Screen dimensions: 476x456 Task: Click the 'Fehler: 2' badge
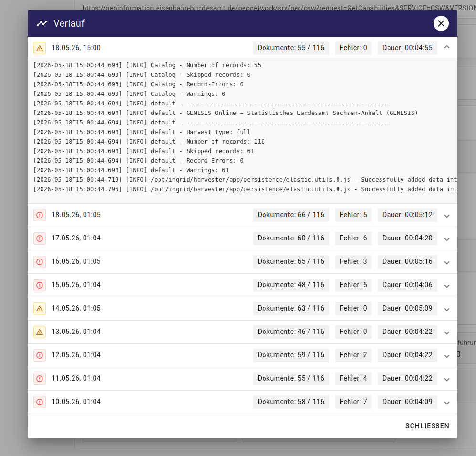tap(353, 355)
